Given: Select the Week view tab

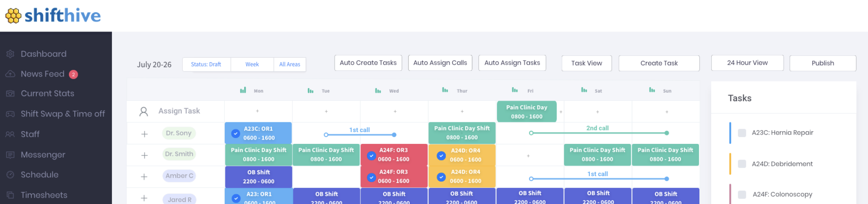Looking at the screenshot, I should tap(252, 64).
